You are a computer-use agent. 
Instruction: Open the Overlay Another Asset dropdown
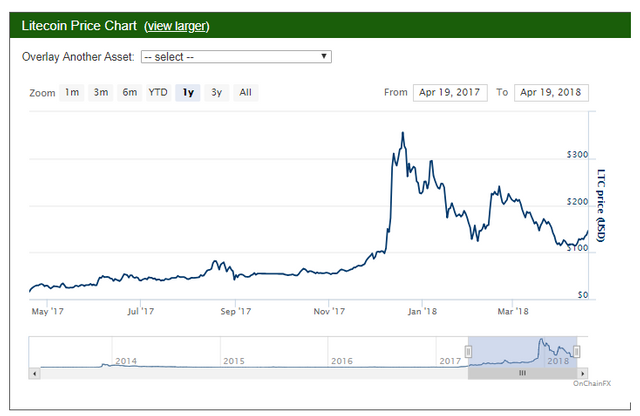pyautogui.click(x=236, y=57)
